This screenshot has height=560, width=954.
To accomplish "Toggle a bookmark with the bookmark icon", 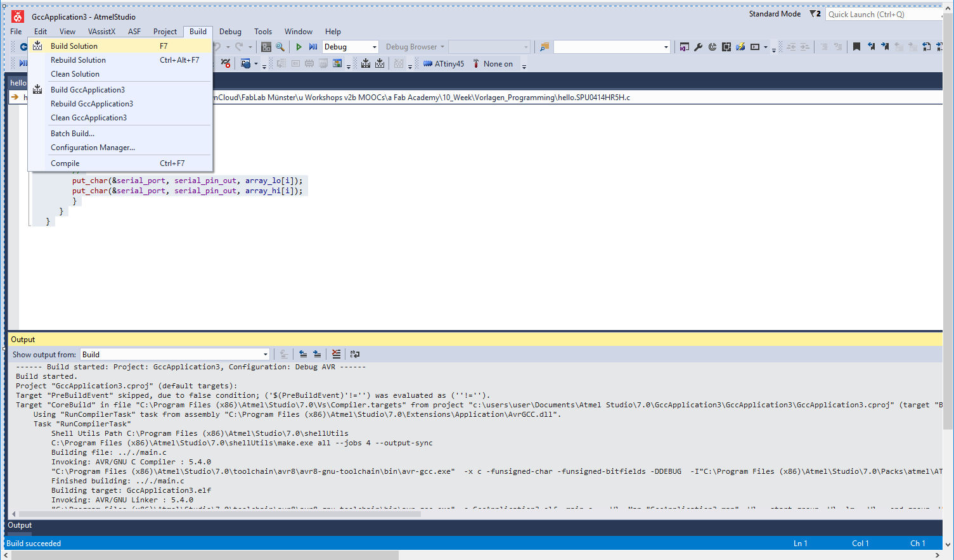I will click(856, 47).
